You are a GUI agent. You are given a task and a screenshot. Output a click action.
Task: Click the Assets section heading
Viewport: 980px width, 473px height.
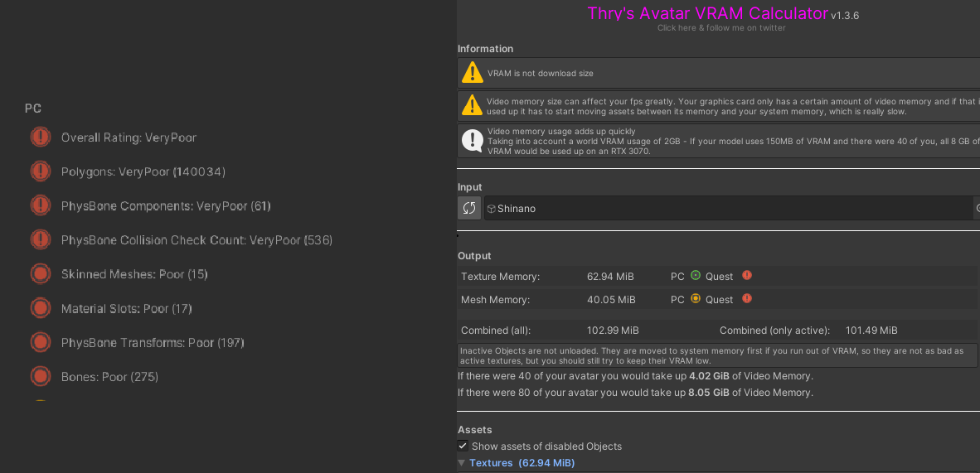[475, 430]
